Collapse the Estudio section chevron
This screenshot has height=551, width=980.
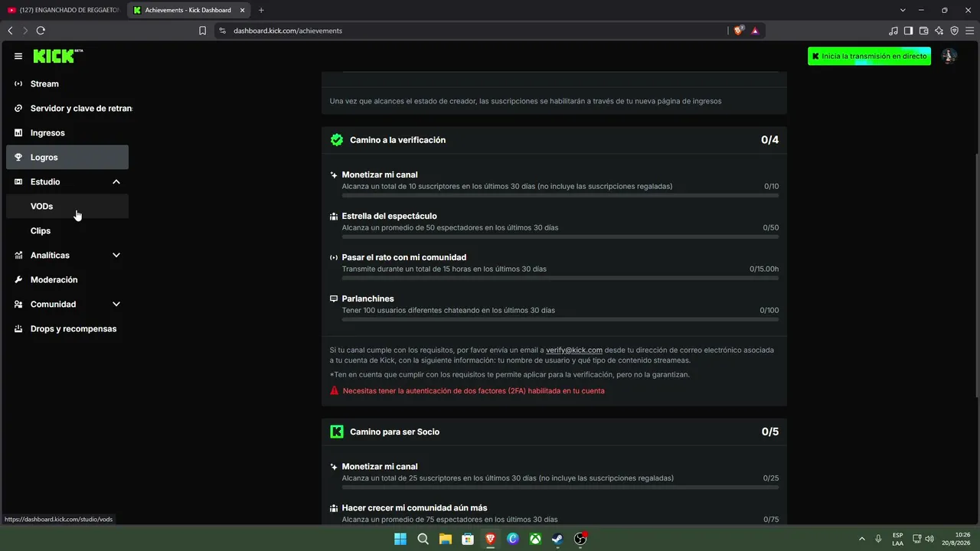(x=116, y=181)
